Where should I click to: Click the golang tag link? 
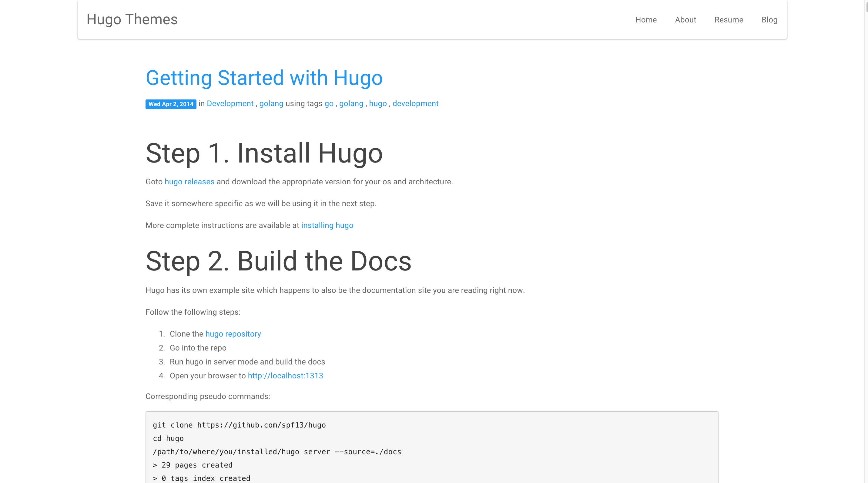[x=351, y=103]
